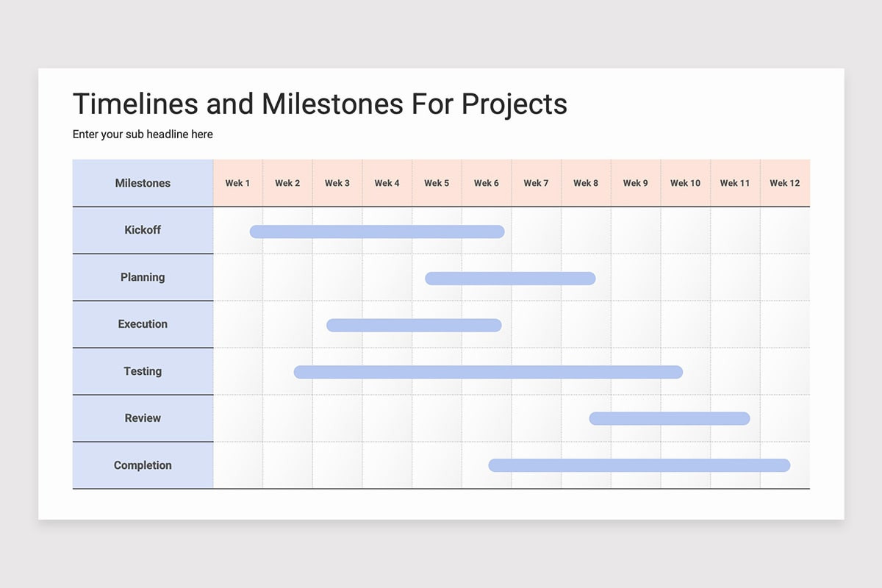Select the Milestones header cell
The image size is (882, 588).
(x=143, y=183)
